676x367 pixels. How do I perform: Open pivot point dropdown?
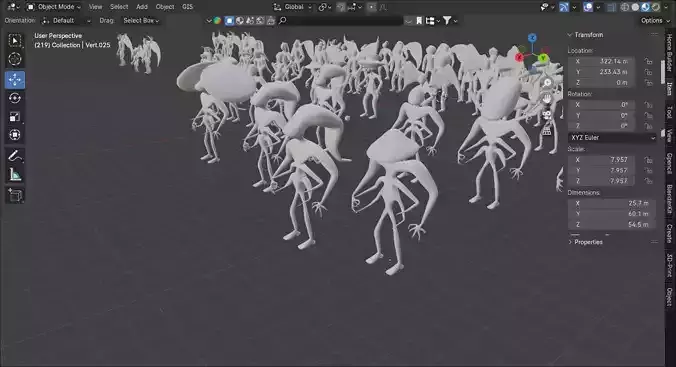click(x=325, y=7)
